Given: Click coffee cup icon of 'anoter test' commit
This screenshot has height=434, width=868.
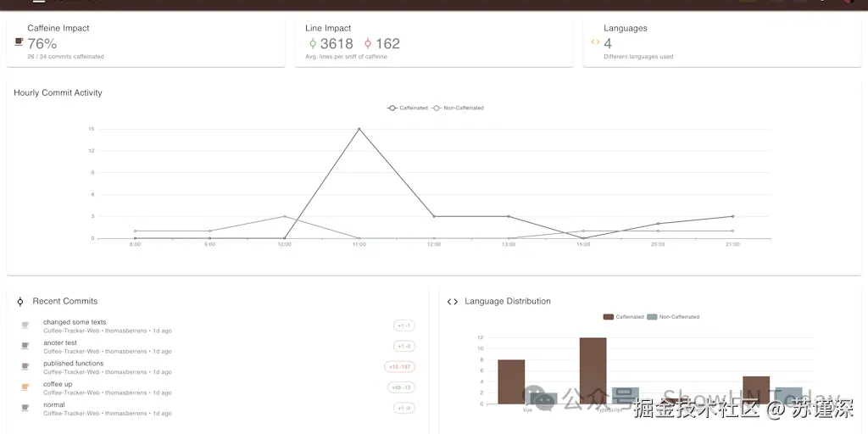Looking at the screenshot, I should click(25, 346).
